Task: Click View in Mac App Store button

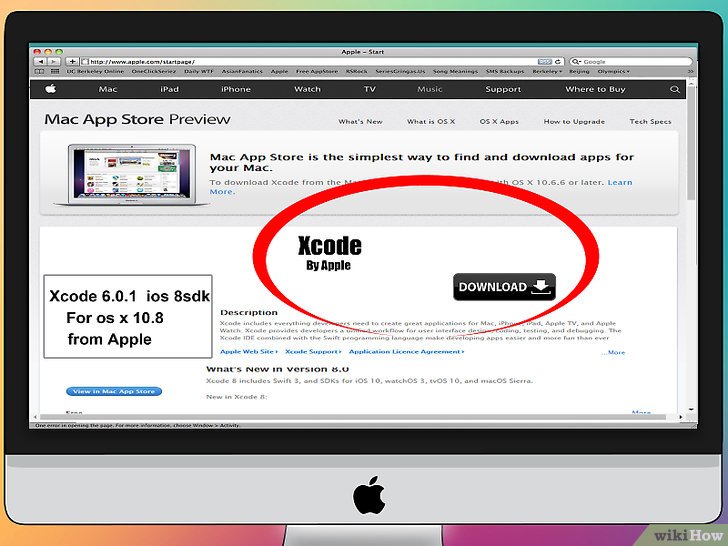Action: (x=114, y=391)
